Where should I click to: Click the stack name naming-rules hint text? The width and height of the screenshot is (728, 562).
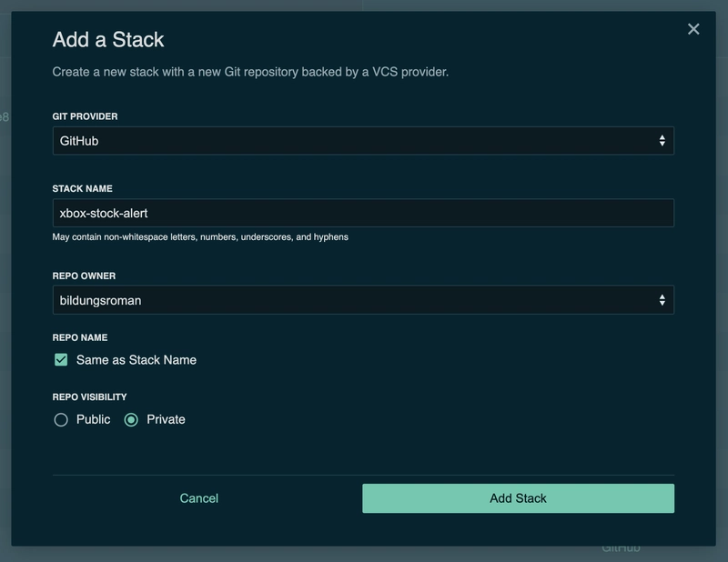coord(200,237)
